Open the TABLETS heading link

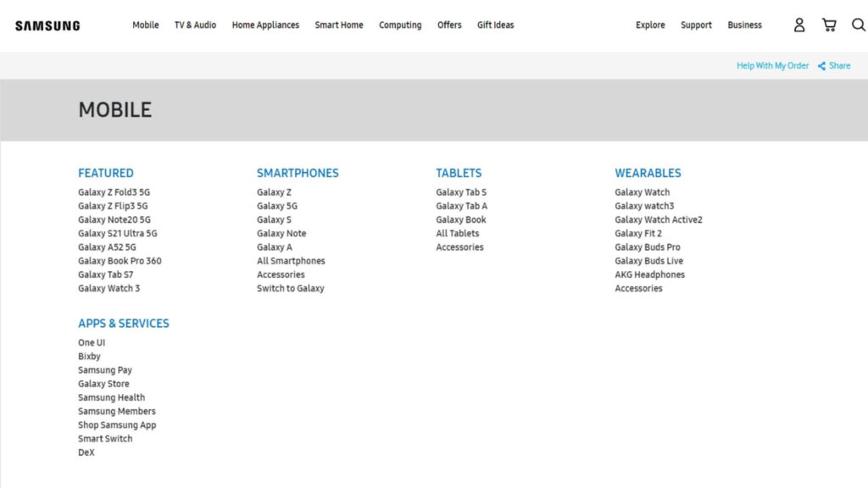click(459, 173)
